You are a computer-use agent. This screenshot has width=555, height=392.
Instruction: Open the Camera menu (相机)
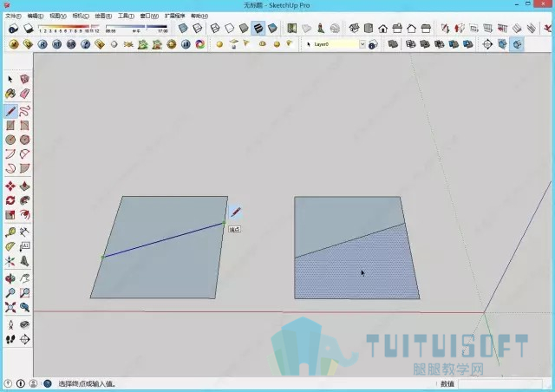pos(81,16)
